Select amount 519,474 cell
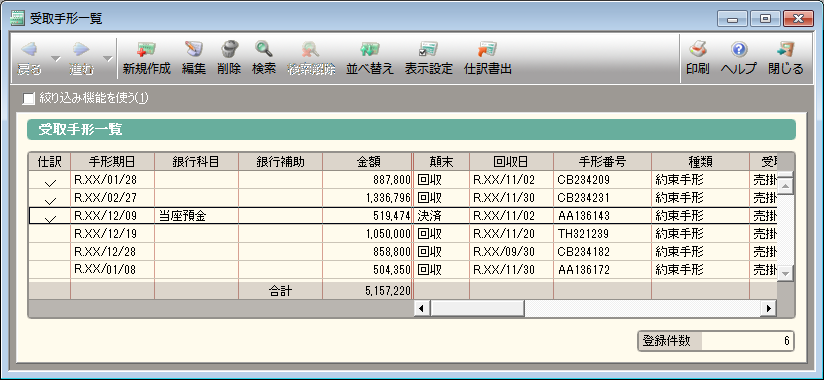Viewport: 824px width, 380px height. [x=367, y=216]
